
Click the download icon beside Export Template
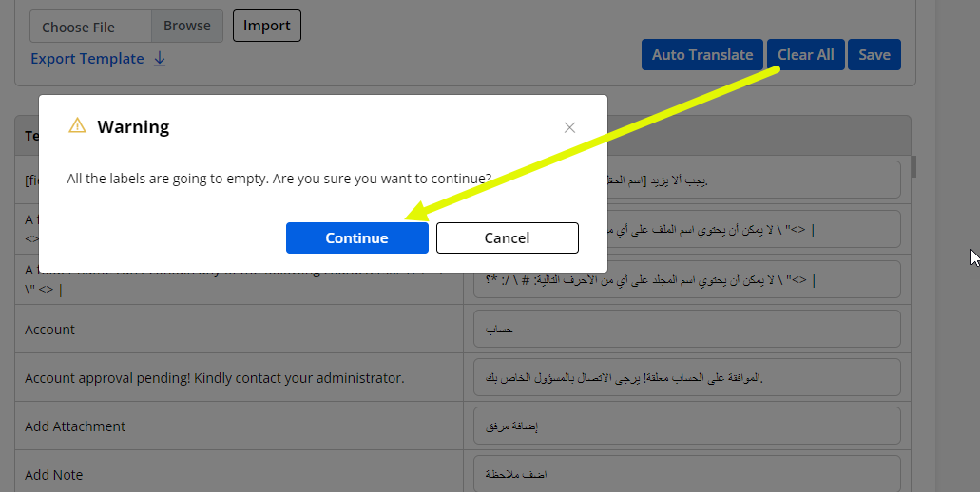click(x=160, y=59)
